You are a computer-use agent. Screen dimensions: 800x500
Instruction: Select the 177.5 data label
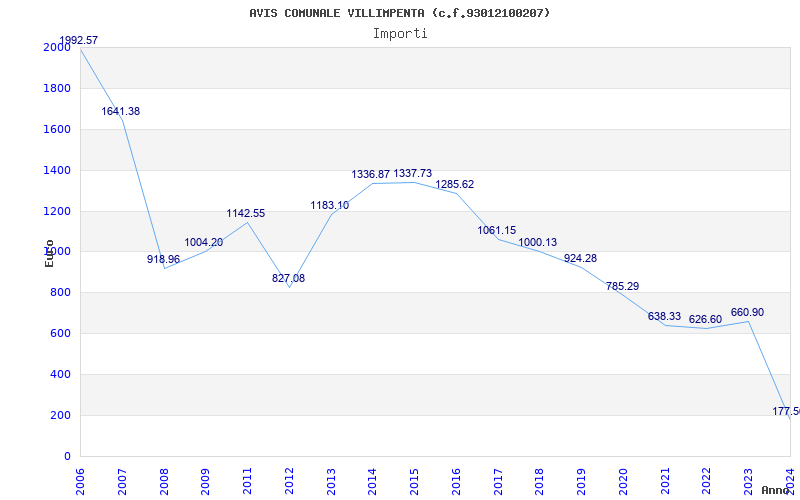tap(786, 411)
